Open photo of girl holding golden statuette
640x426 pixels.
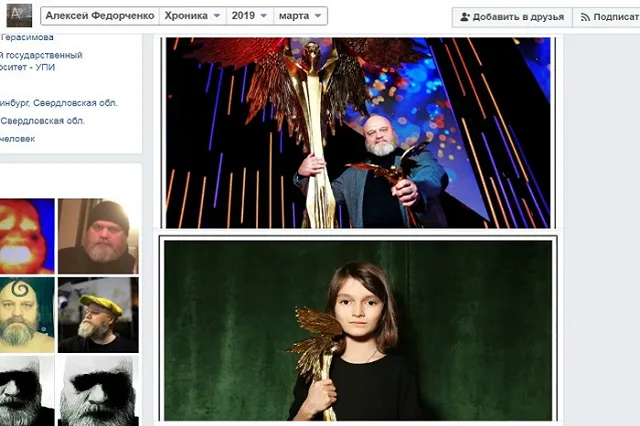pyautogui.click(x=357, y=329)
